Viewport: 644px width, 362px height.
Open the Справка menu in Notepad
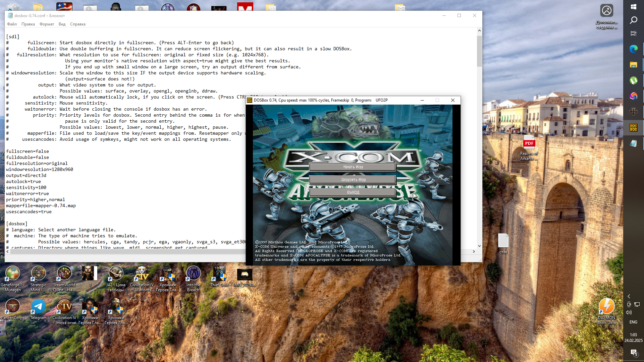click(x=77, y=24)
